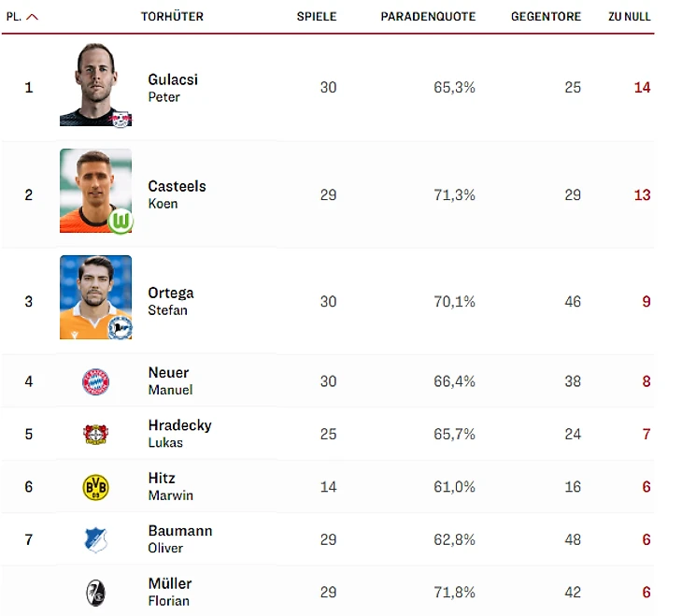Click the Bayer Leverkusen club crest

95,434
